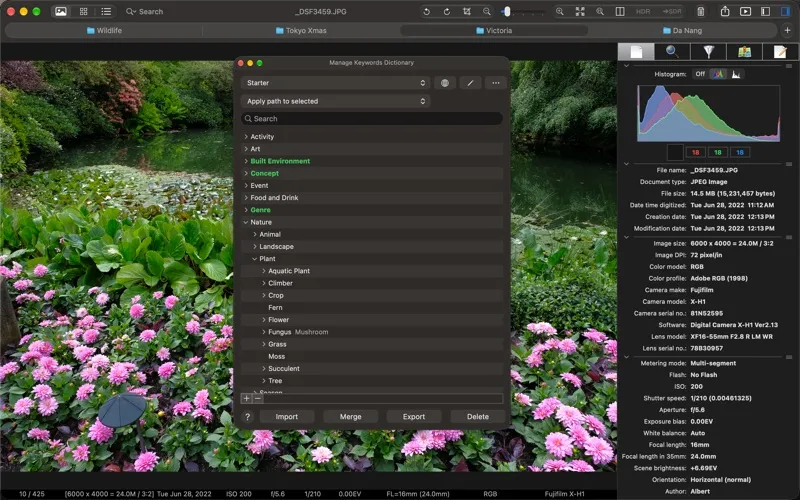Select the Fern keyword
The width and height of the screenshot is (800, 500).
tap(275, 308)
